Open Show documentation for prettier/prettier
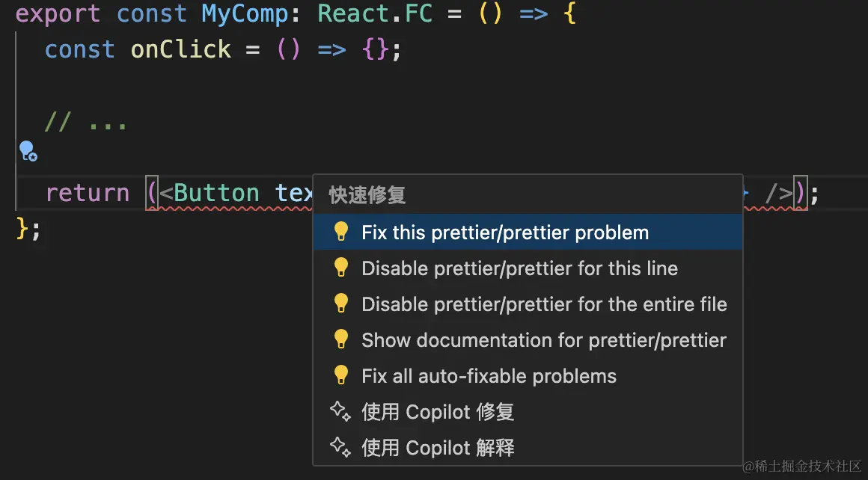 [x=543, y=339]
